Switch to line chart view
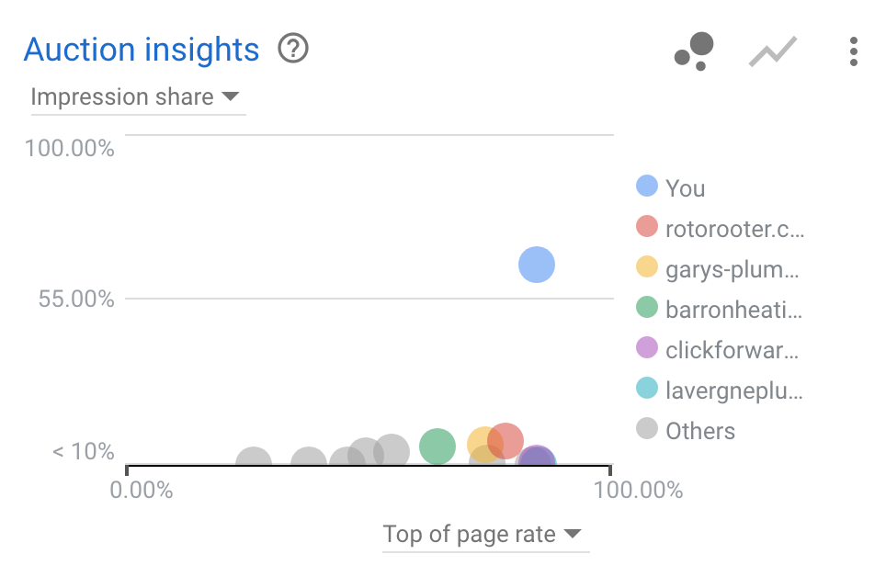Viewport: 886px width, 588px height. pos(773,52)
